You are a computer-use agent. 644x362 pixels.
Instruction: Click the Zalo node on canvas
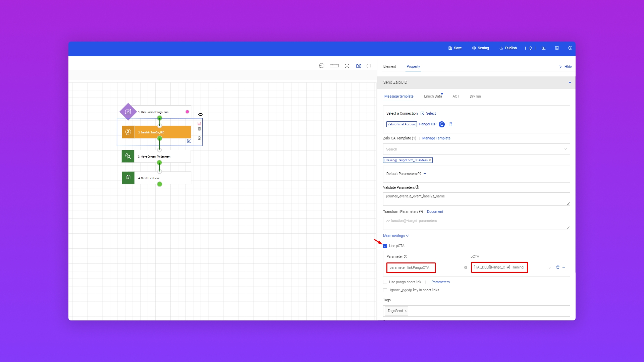coord(156,132)
